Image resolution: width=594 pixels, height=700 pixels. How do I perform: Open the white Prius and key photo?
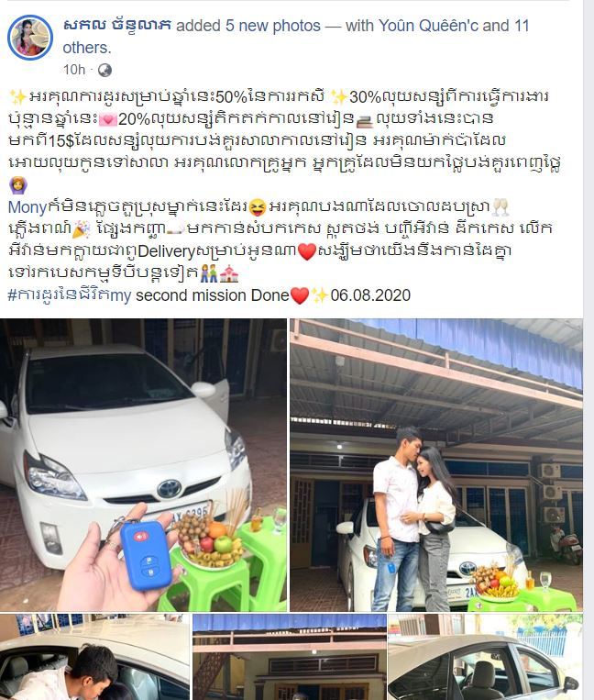tap(143, 465)
